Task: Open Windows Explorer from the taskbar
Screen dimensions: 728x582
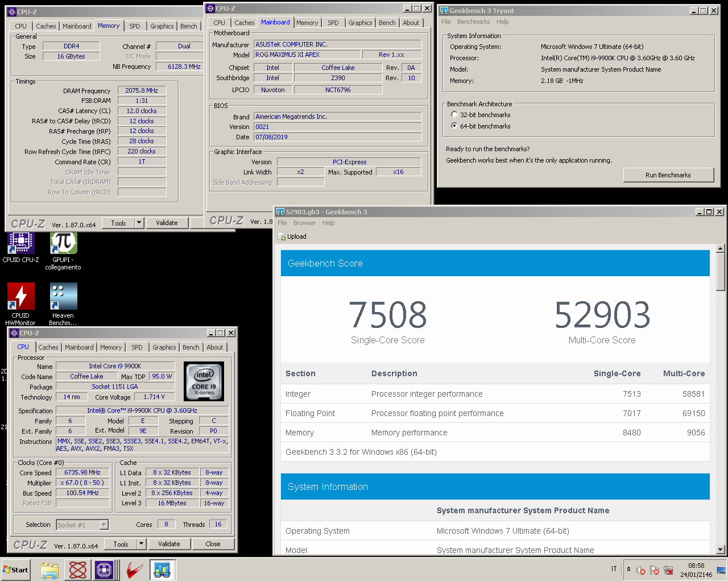Action: point(49,570)
